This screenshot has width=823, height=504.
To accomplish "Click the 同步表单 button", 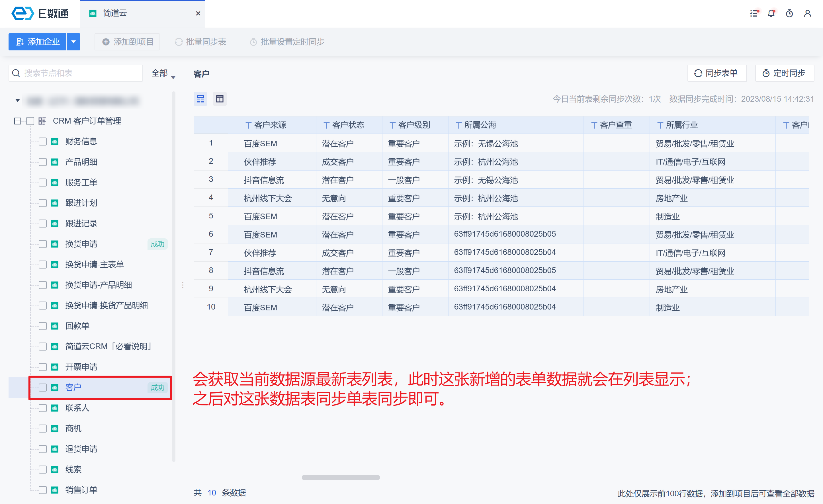I will tap(716, 73).
